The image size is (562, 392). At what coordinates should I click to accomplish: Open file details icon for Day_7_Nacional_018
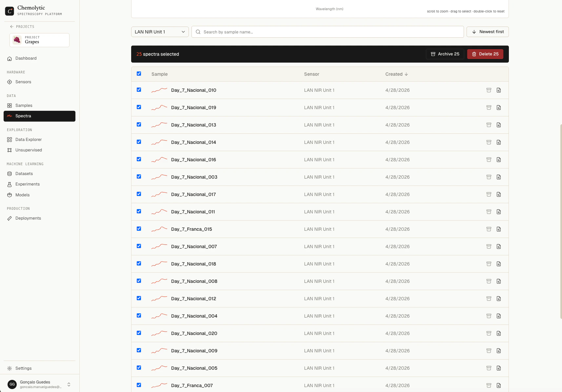tap(499, 264)
